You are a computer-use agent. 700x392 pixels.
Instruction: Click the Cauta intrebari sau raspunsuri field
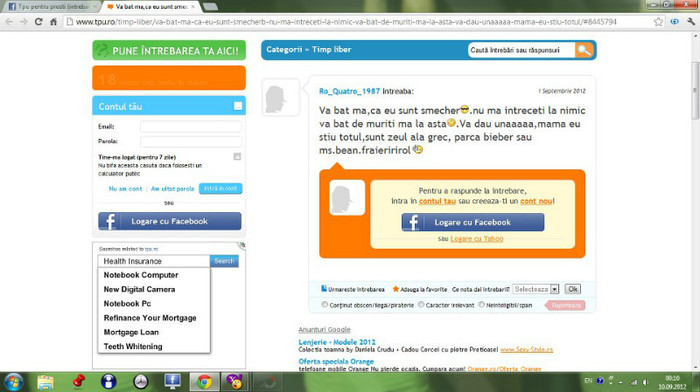point(521,50)
